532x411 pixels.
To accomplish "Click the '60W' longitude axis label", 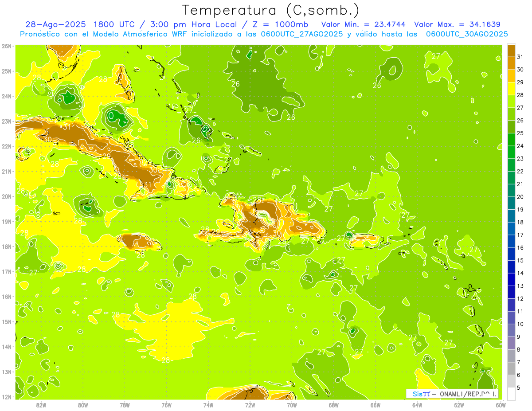I will click(501, 405).
